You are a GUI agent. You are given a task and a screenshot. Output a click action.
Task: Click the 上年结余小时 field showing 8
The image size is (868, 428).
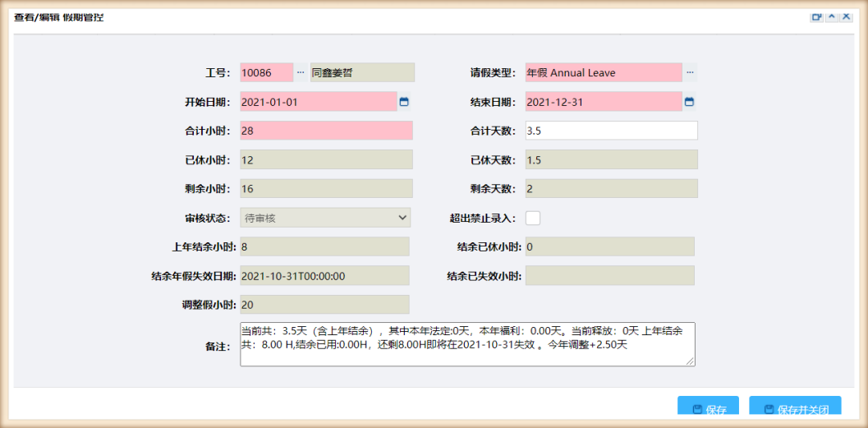(324, 246)
